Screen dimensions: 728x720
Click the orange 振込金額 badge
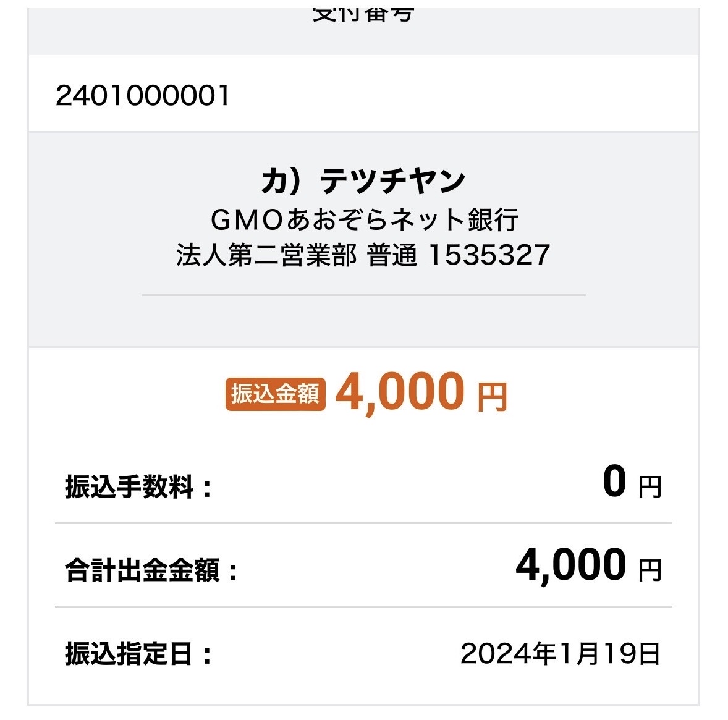coord(276,394)
